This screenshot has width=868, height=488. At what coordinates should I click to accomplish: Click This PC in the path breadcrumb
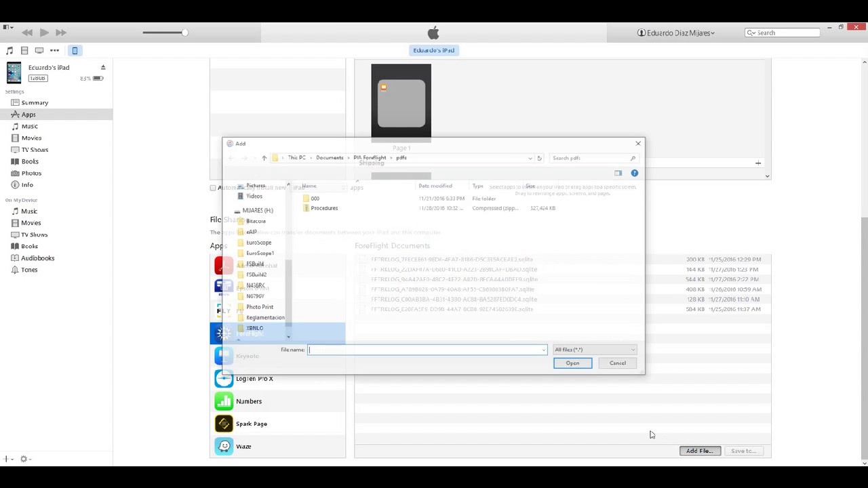[296, 158]
